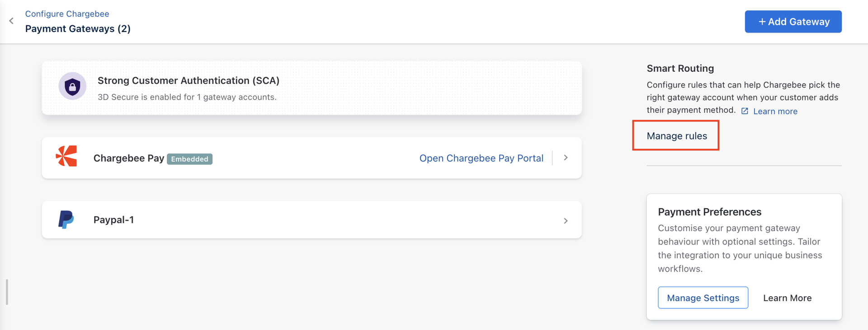The width and height of the screenshot is (868, 330).
Task: Click the Chargebee Pay logo icon
Action: click(66, 156)
